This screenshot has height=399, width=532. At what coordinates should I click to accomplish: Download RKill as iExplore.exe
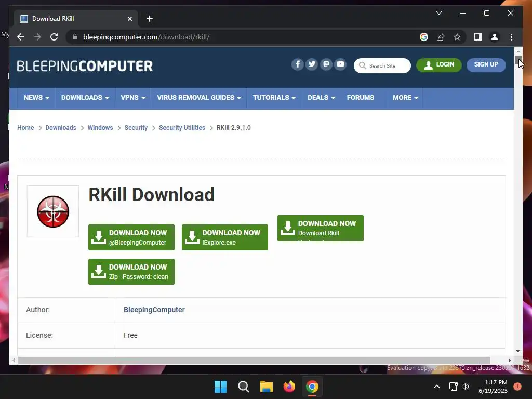[224, 237]
